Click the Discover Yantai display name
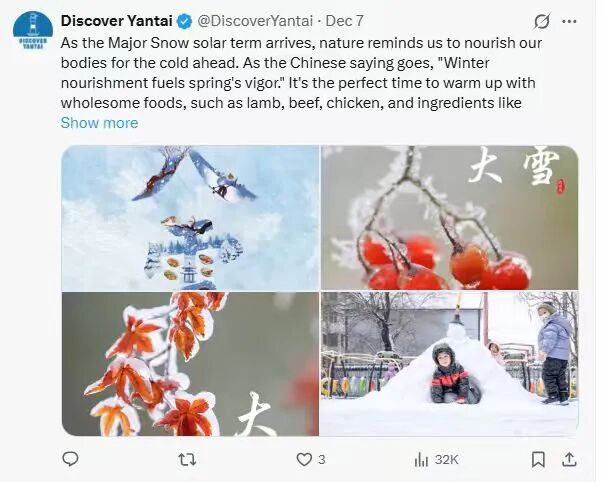The image size is (611, 482). (116, 21)
